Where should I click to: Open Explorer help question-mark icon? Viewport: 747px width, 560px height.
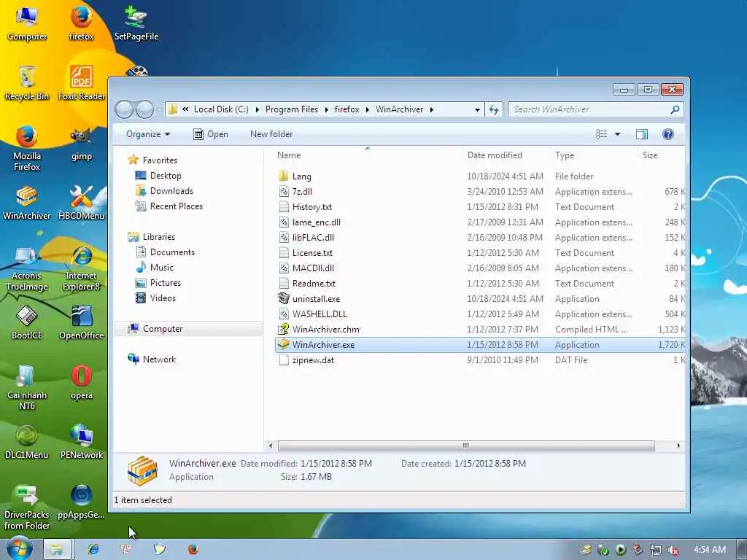tap(668, 134)
